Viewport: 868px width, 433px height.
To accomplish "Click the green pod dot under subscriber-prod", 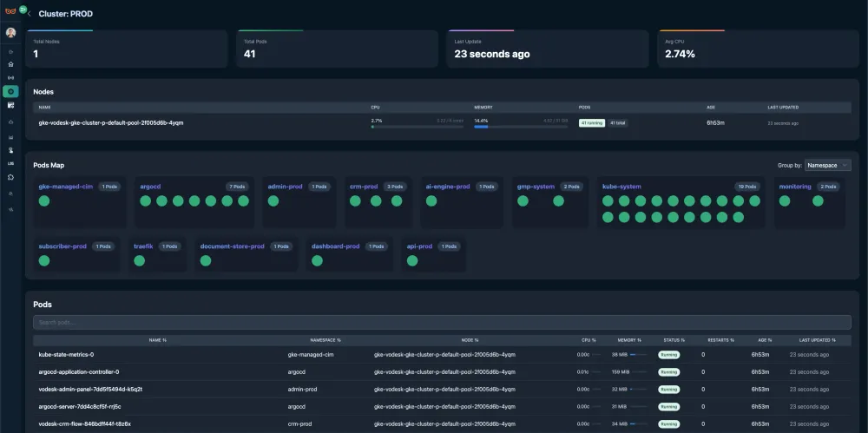I will pos(44,261).
